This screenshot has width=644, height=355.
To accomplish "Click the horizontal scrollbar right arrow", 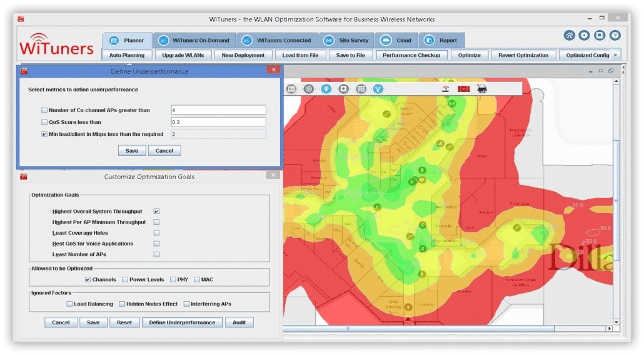I will click(x=610, y=329).
